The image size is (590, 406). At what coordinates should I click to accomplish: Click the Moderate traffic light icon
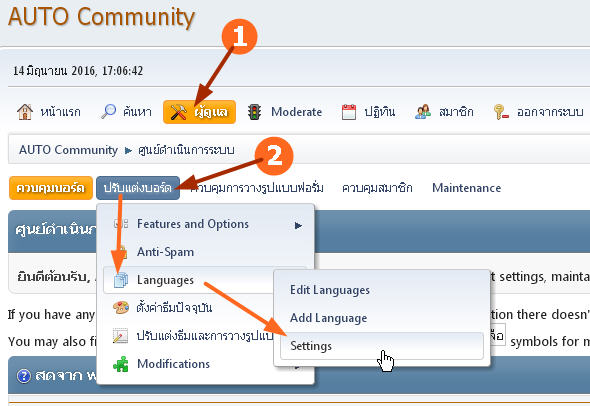(x=254, y=112)
